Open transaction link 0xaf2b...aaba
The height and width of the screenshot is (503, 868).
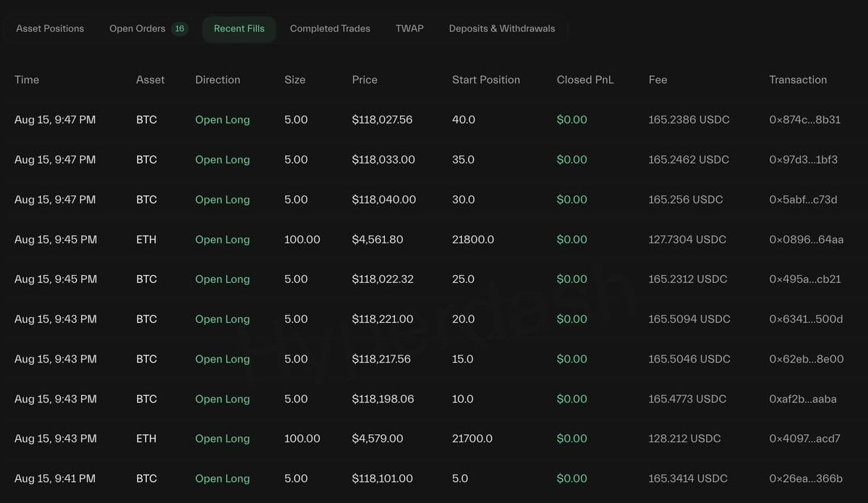click(x=803, y=399)
